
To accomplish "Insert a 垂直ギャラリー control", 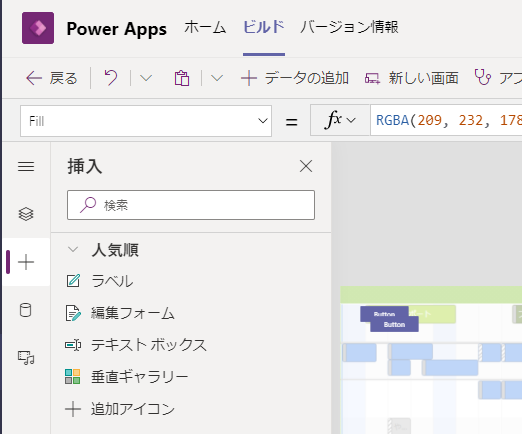I will tap(127, 377).
